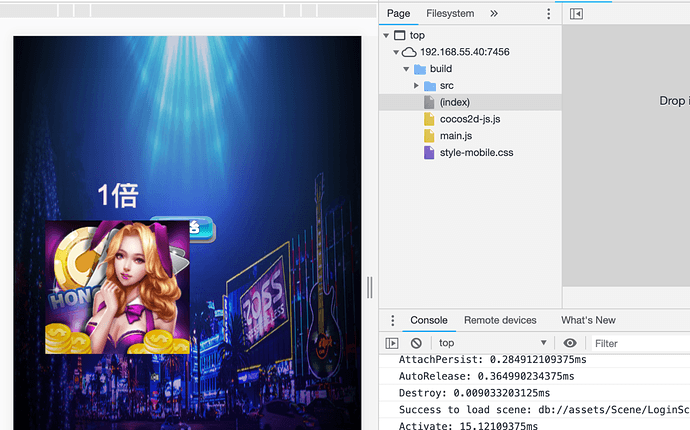
Task: Click the game character thumbnail image
Action: click(117, 287)
